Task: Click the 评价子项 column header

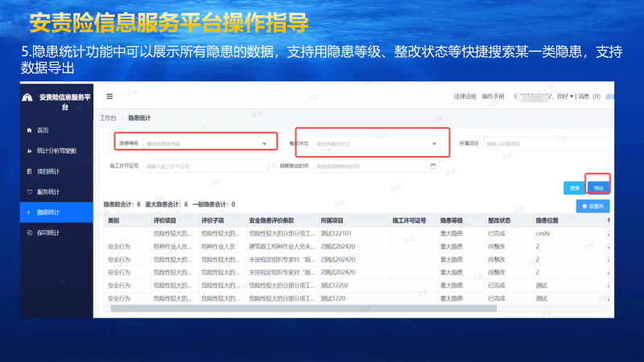Action: (x=213, y=220)
